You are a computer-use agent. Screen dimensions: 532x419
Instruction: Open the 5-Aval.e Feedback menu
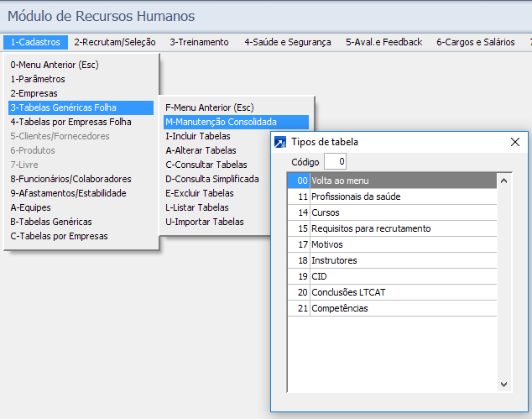coord(383,42)
